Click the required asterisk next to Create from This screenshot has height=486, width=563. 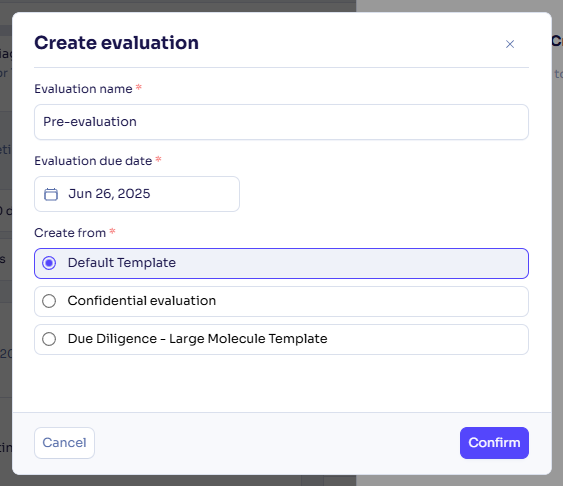[x=112, y=231]
